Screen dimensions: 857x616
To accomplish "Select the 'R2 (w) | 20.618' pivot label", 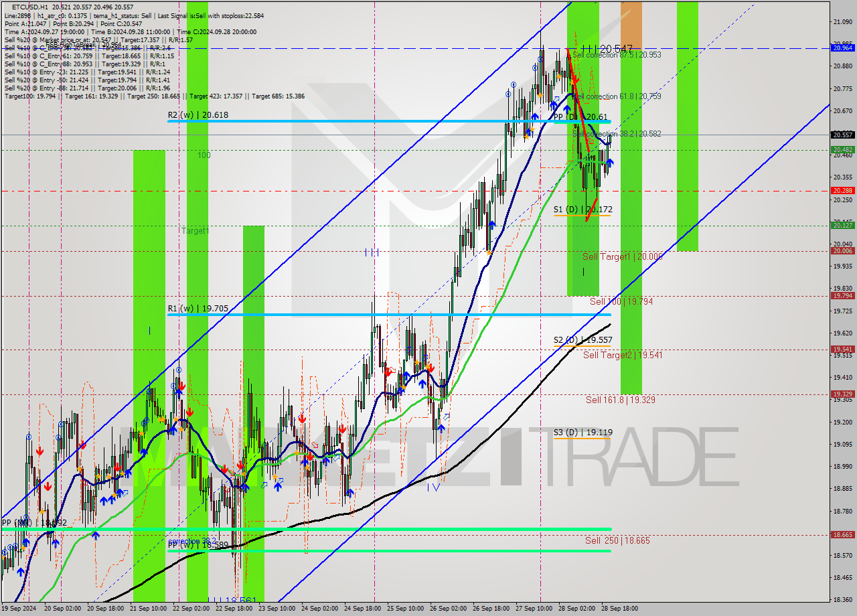I will point(198,115).
